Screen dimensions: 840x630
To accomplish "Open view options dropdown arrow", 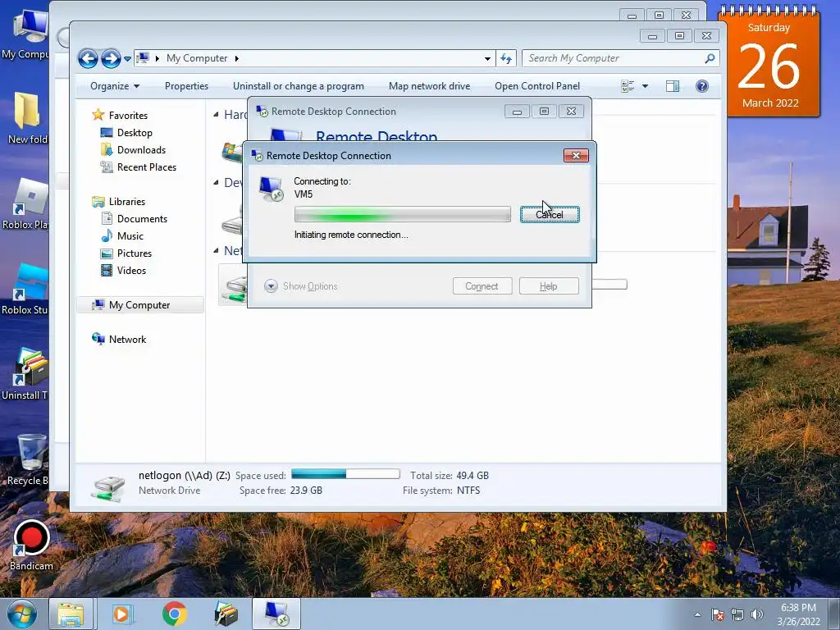I will [x=645, y=86].
